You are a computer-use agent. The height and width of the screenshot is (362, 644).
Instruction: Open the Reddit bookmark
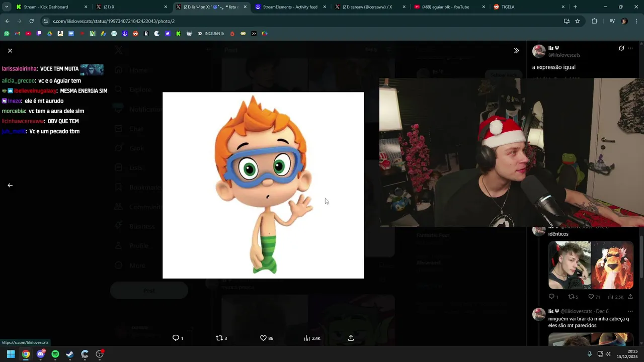[x=135, y=34]
